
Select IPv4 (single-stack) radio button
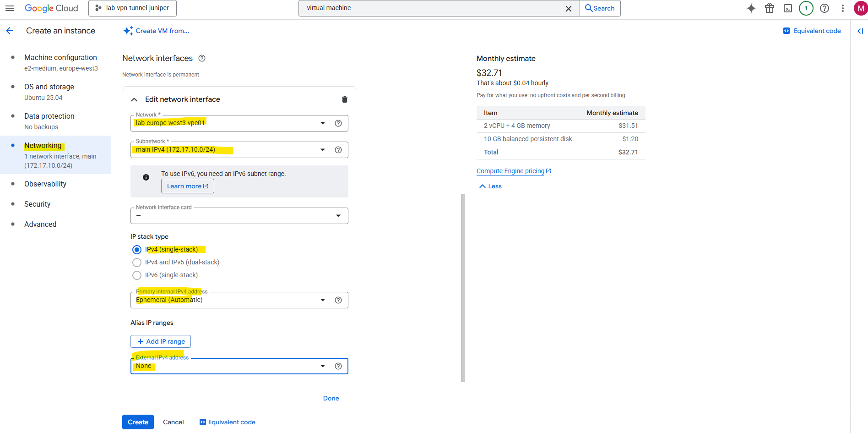[x=137, y=250]
